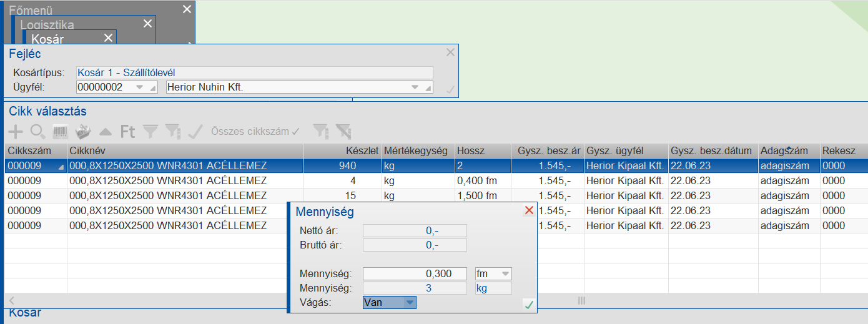
Task: Click adagiszám cell in the 0,400 fm row
Action: point(789,180)
